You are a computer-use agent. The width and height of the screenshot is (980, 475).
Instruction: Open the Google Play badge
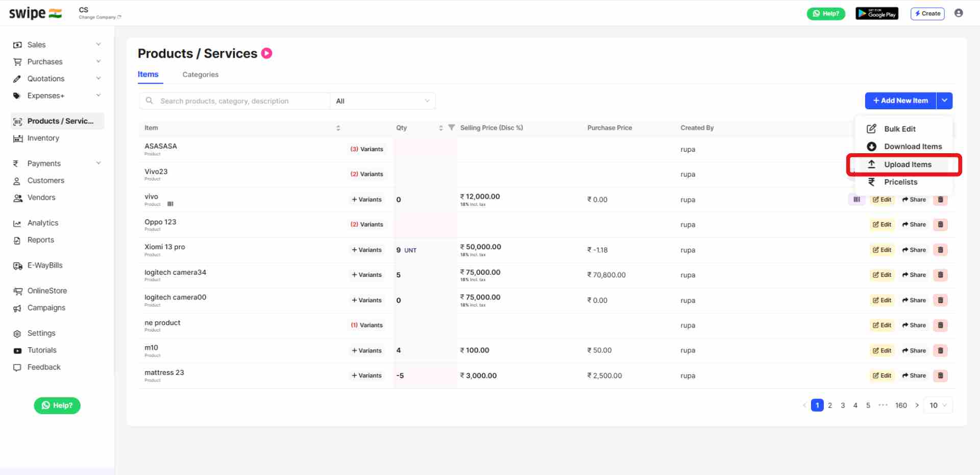876,14
